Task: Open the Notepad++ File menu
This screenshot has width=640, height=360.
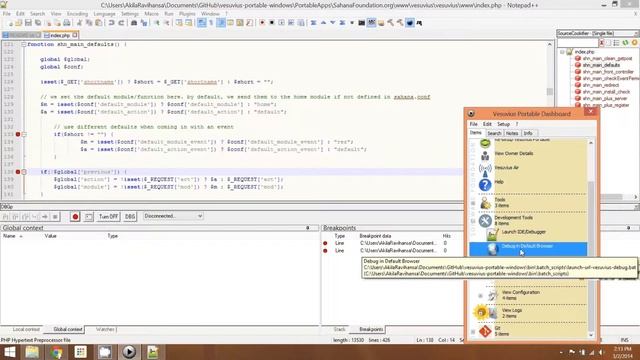Action: click(x=7, y=14)
